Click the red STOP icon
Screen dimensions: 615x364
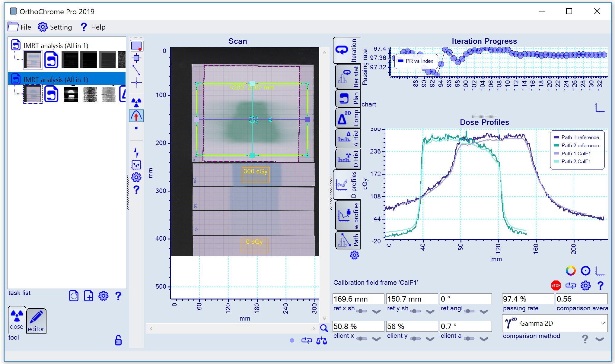pyautogui.click(x=556, y=285)
